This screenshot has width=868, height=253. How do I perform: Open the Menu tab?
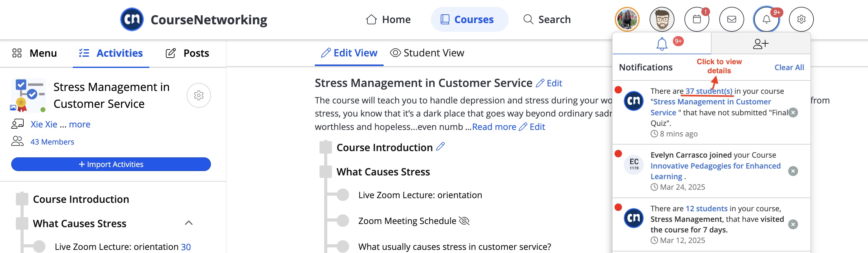click(35, 53)
